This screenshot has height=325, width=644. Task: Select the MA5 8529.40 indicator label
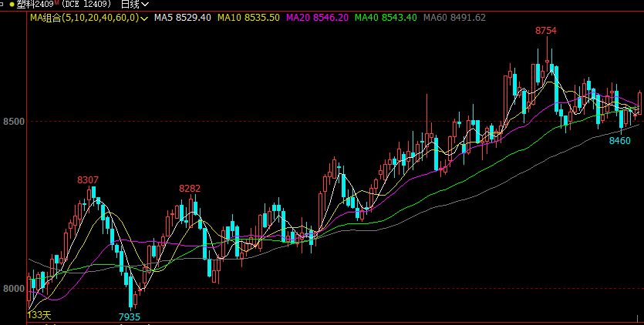182,17
